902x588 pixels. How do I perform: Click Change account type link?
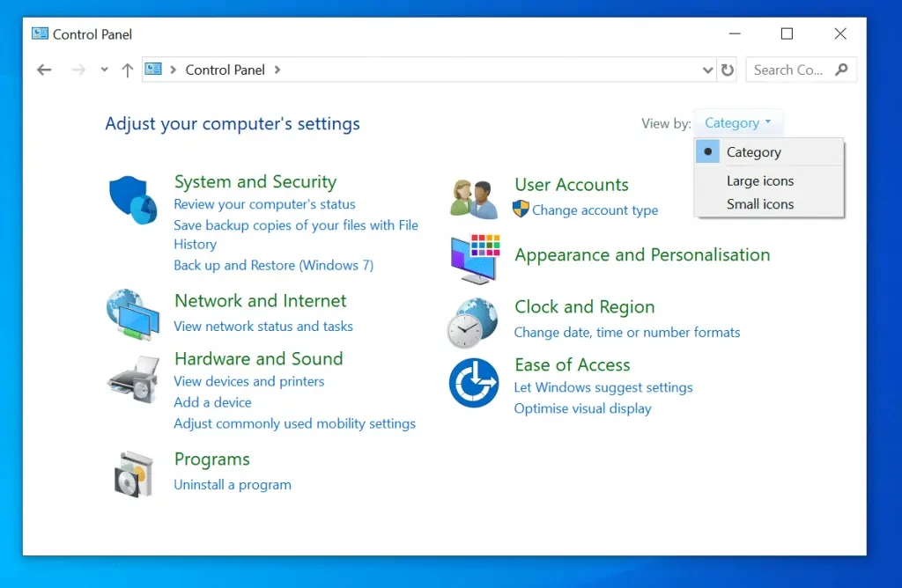pyautogui.click(x=595, y=210)
